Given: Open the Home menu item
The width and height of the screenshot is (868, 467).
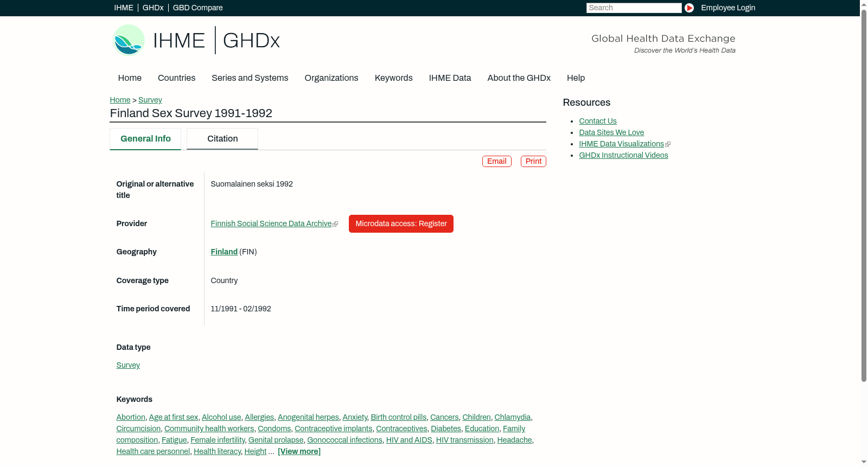Looking at the screenshot, I should tap(130, 78).
